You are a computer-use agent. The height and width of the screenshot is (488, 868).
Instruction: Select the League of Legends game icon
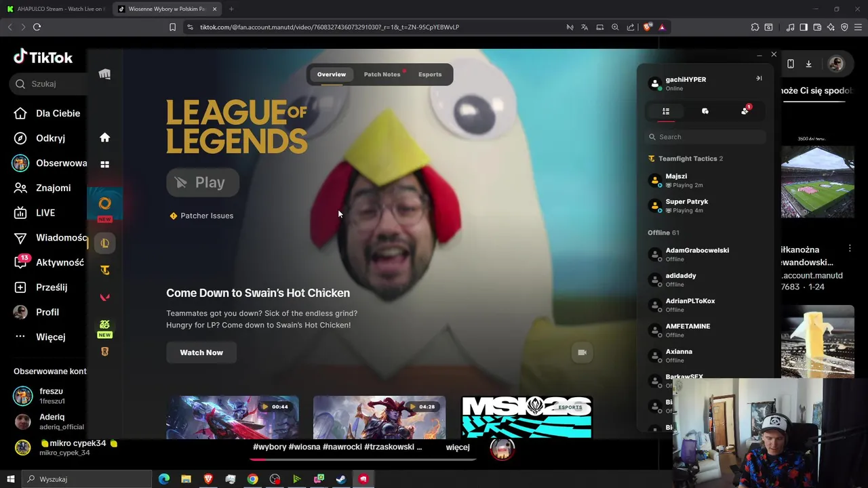(x=104, y=243)
